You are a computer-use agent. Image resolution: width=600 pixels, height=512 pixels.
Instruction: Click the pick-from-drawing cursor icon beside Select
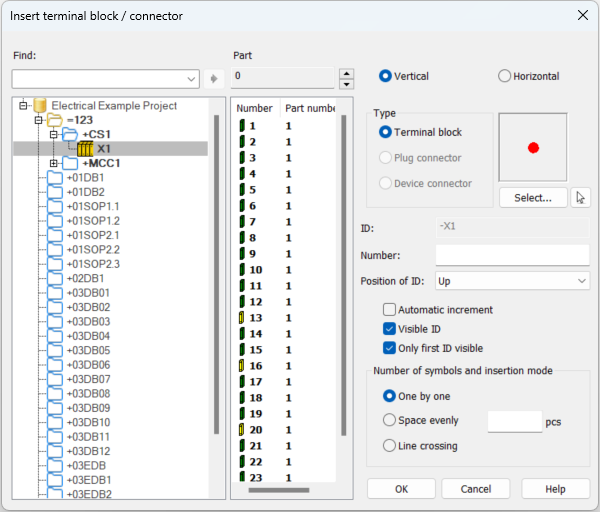(580, 198)
